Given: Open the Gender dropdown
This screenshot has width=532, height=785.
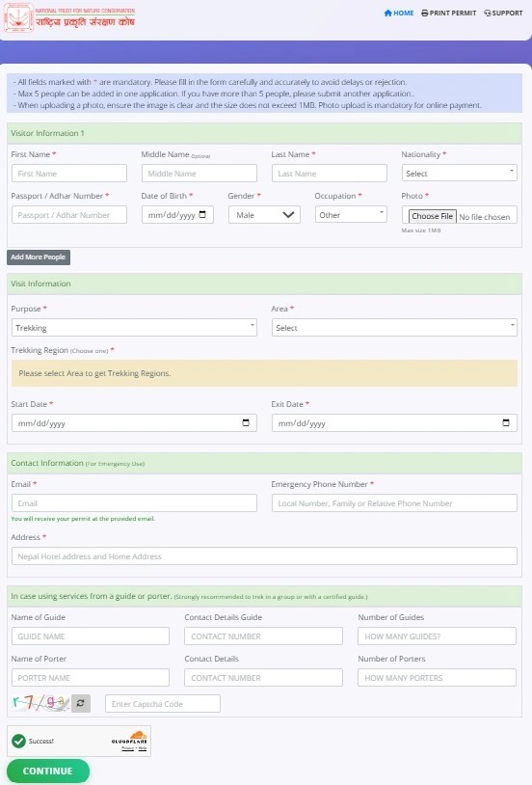Looking at the screenshot, I should [264, 215].
